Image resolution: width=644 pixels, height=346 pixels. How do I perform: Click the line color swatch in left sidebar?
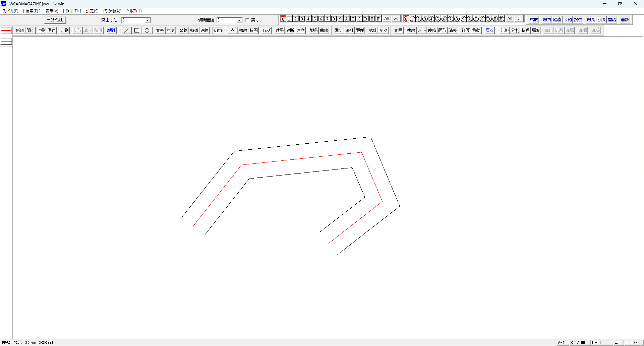[6, 42]
